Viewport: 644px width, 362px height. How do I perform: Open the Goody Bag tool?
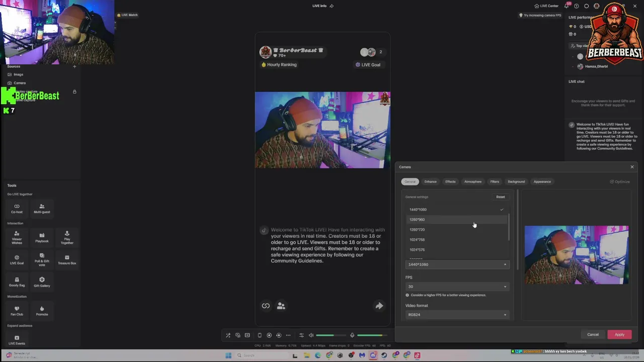pyautogui.click(x=17, y=282)
